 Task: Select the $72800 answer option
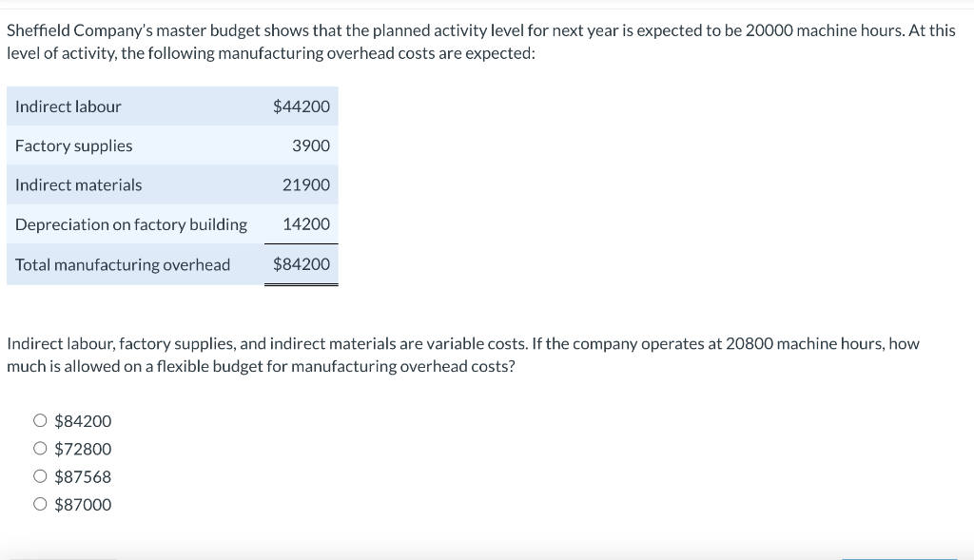pyautogui.click(x=40, y=448)
